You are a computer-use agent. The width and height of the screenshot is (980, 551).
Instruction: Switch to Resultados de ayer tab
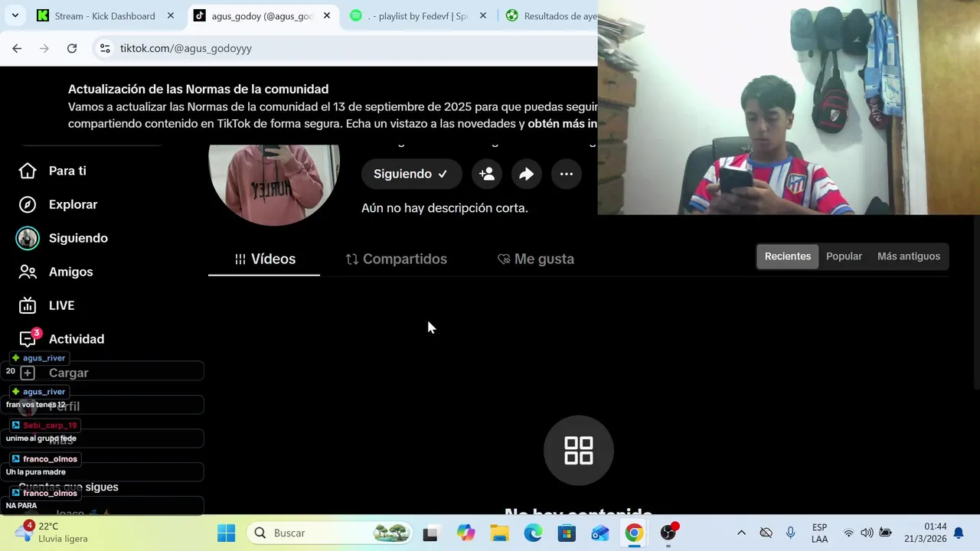tap(551, 15)
